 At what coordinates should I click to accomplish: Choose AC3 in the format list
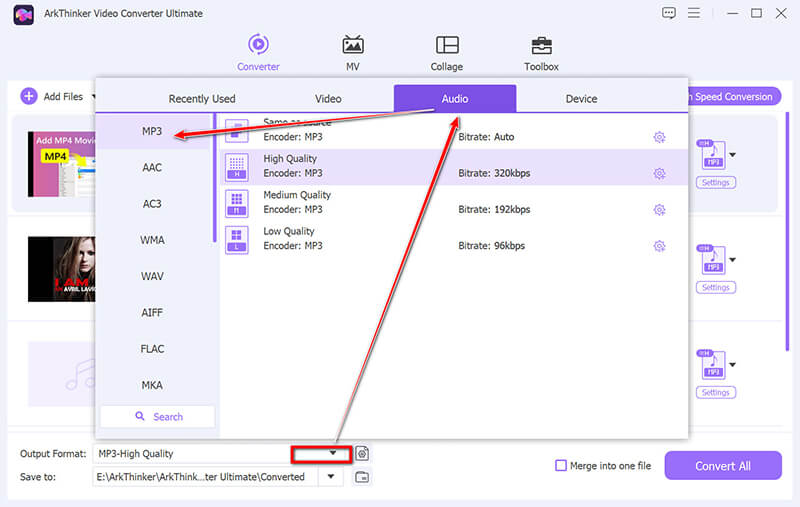[x=152, y=204]
